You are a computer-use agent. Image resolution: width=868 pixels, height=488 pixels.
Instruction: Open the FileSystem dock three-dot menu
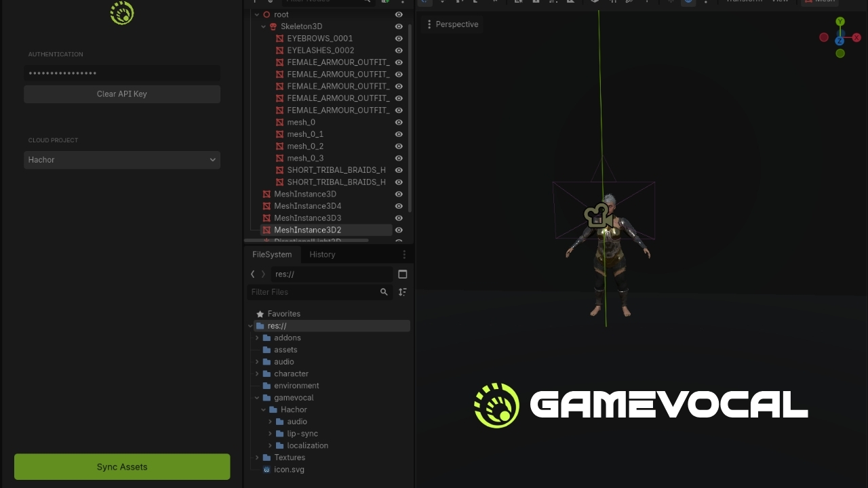[404, 255]
